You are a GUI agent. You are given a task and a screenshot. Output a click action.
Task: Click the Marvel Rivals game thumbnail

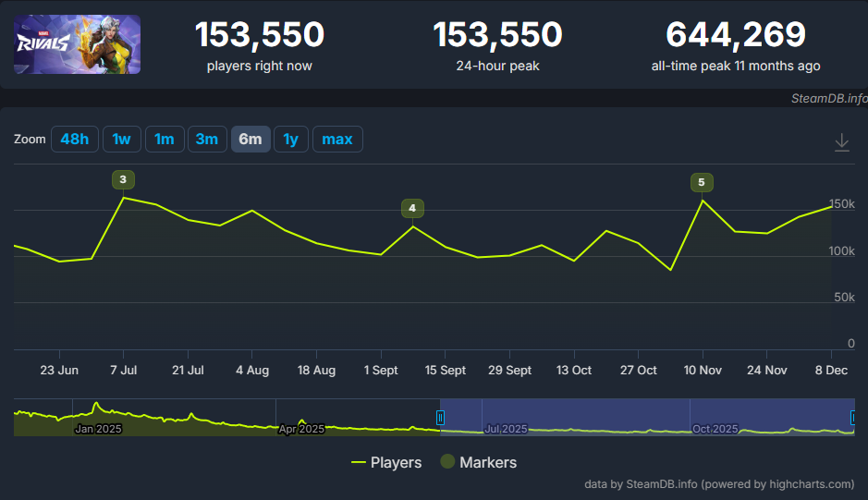[77, 44]
